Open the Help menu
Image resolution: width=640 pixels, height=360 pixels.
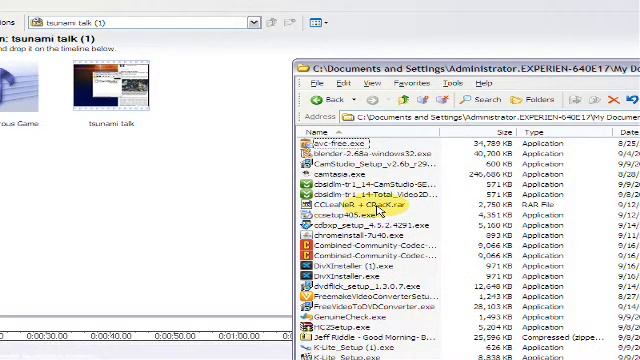click(484, 83)
